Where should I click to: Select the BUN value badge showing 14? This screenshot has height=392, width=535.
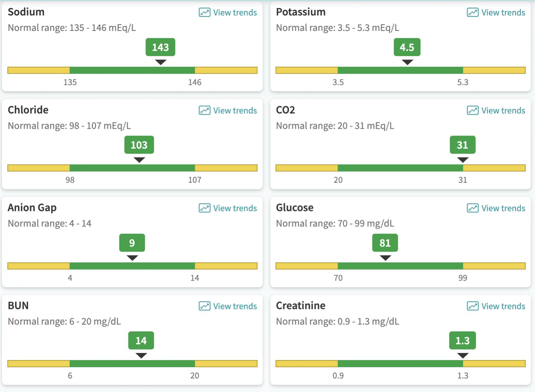(x=141, y=340)
